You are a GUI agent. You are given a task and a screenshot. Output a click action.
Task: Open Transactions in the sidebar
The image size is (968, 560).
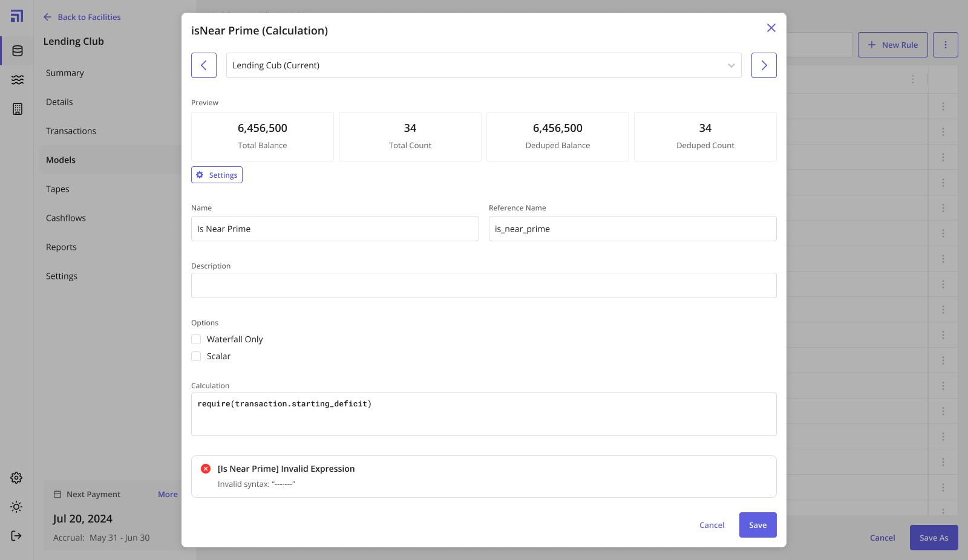[71, 131]
